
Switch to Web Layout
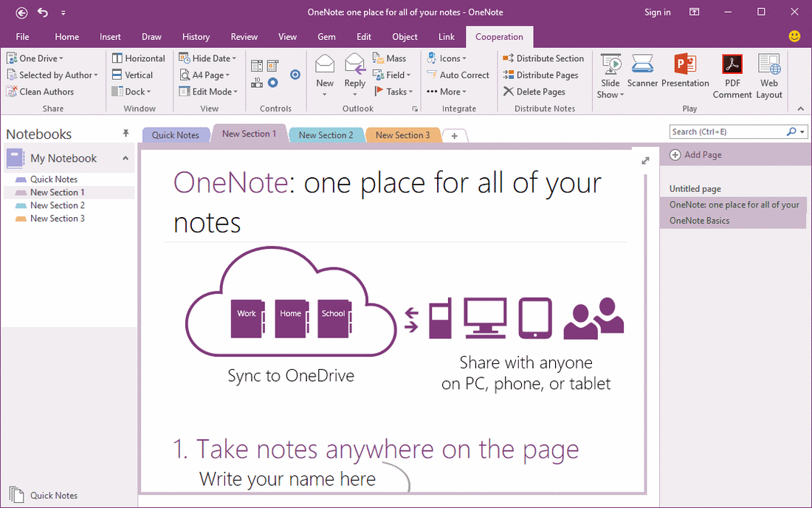coord(769,76)
